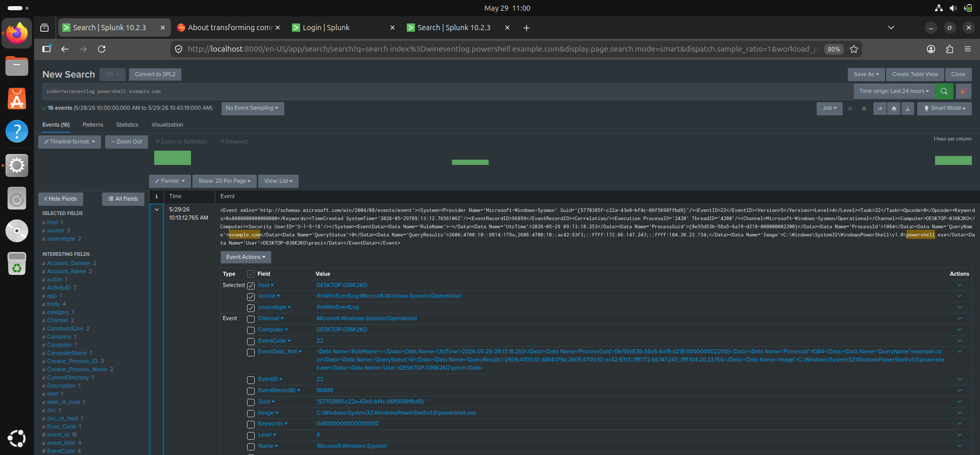Uncheck the sourcetype field checkbox
This screenshot has height=455, width=980.
(251, 308)
